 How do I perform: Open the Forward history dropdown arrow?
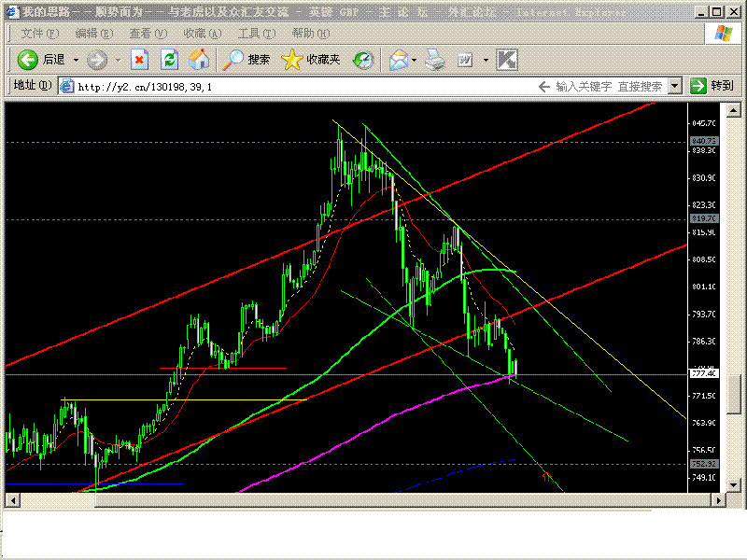point(118,61)
